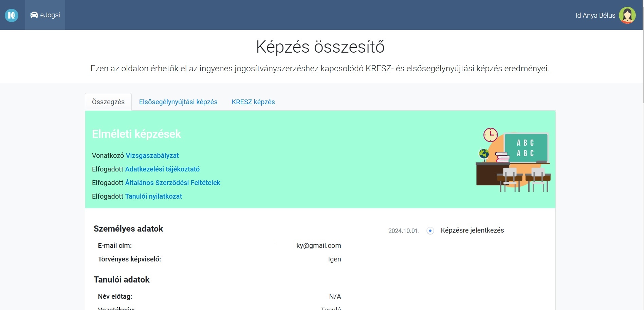The width and height of the screenshot is (644, 310).
Task: Open the K logo home icon
Action: [12, 15]
